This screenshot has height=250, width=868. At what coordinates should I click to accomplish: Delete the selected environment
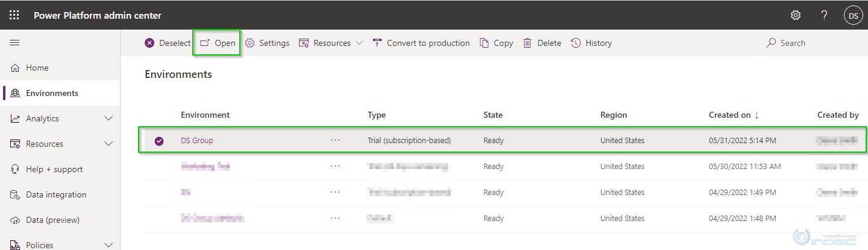tap(542, 43)
